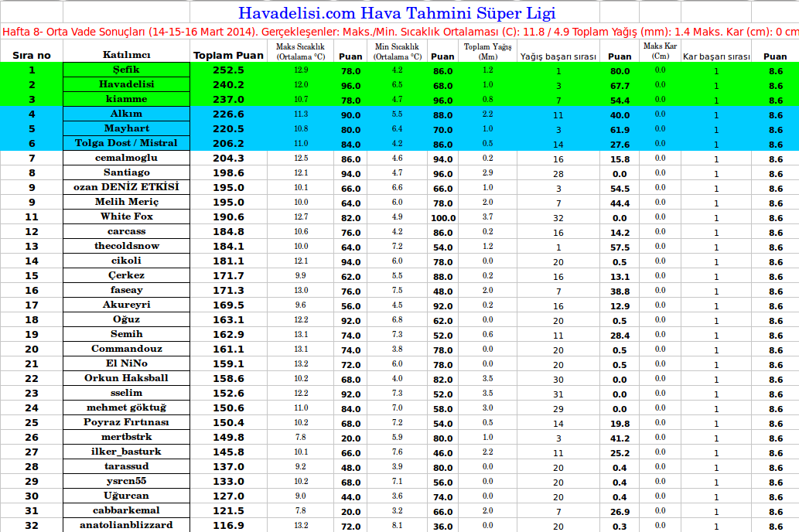Select the Katılımcı column header
Image resolution: width=799 pixels, height=532 pixels.
(126, 56)
